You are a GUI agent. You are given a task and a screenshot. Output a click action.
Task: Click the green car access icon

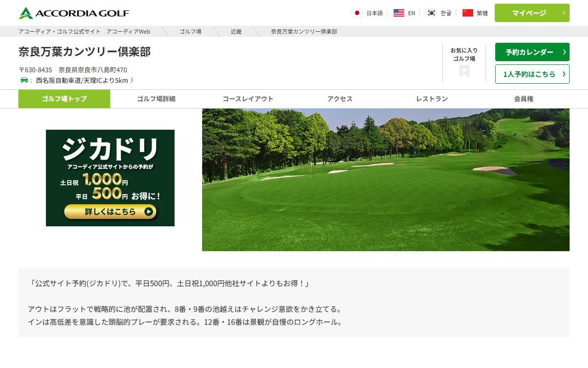[24, 80]
